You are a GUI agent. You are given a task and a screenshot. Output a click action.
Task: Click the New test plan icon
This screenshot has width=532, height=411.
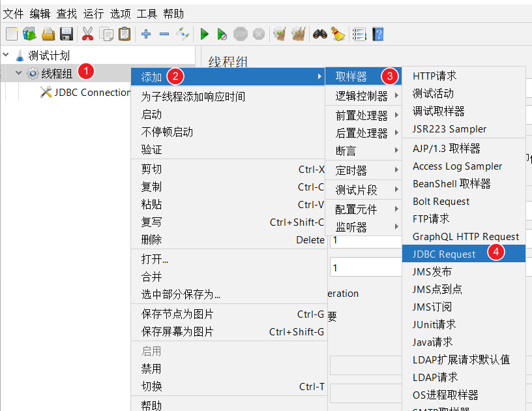click(x=12, y=34)
